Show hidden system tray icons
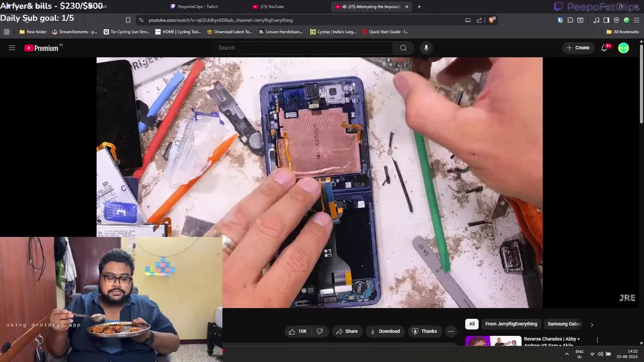This screenshot has height=362, width=644. [x=567, y=354]
